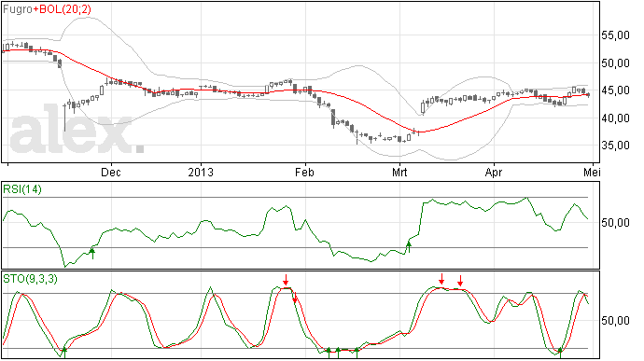The height and width of the screenshot is (361, 644).
Task: Click RSI green buy arrow before Dec
Action: click(x=92, y=254)
